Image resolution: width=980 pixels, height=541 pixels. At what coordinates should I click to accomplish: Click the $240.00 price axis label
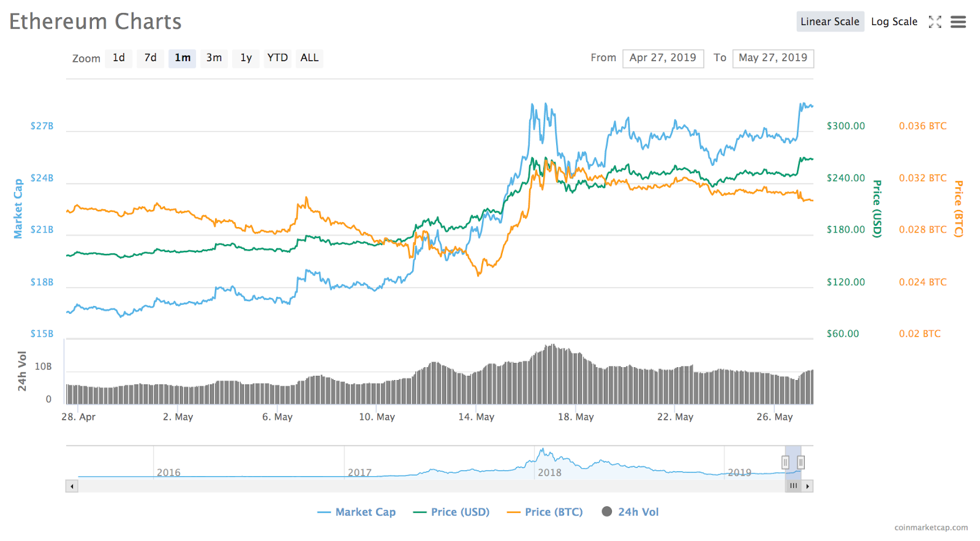(846, 178)
